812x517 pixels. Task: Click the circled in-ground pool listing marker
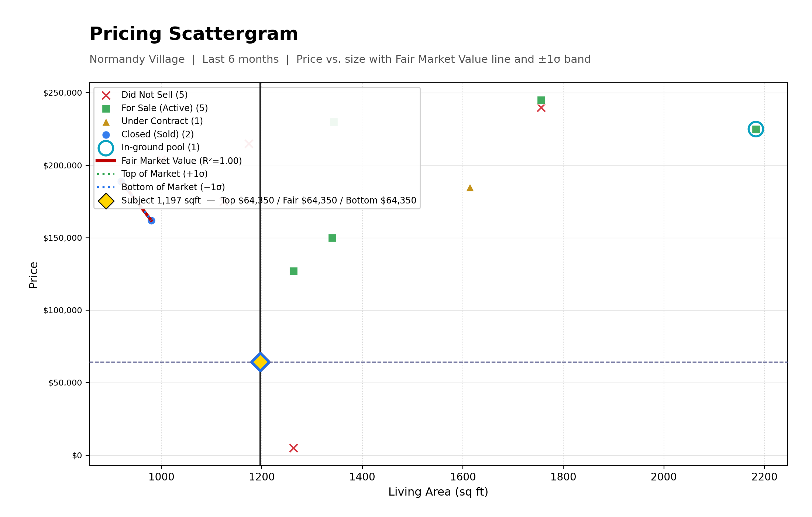(x=756, y=129)
